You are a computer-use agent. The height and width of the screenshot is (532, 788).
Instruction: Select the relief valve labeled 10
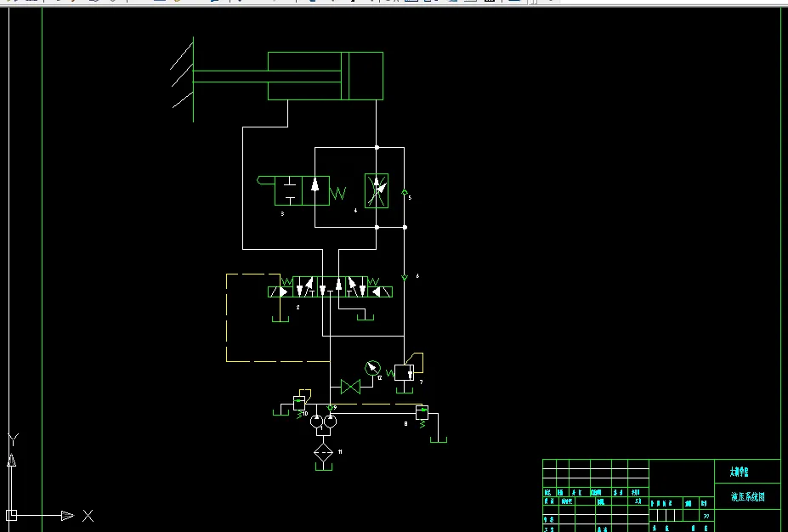[299, 402]
